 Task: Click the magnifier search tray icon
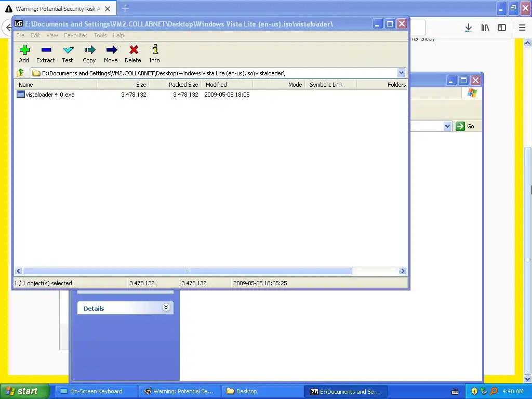tap(494, 391)
